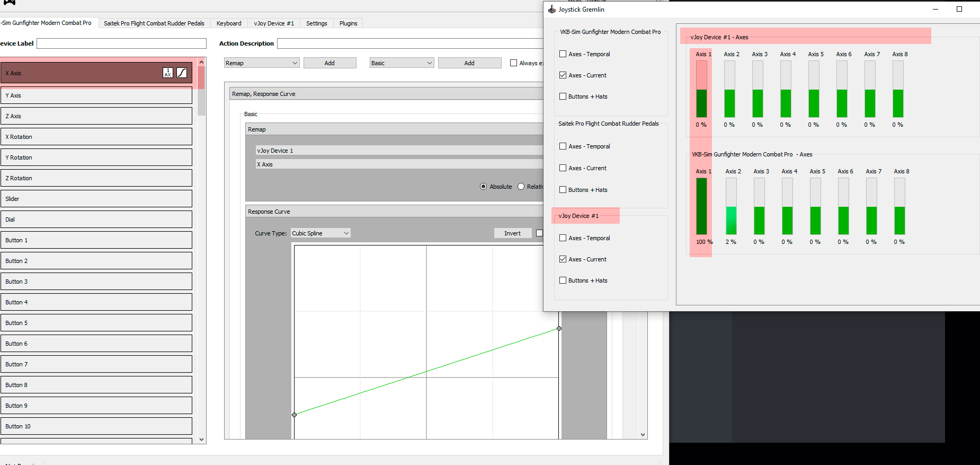Select the Dial input
The width and height of the screenshot is (980, 465).
click(x=96, y=220)
